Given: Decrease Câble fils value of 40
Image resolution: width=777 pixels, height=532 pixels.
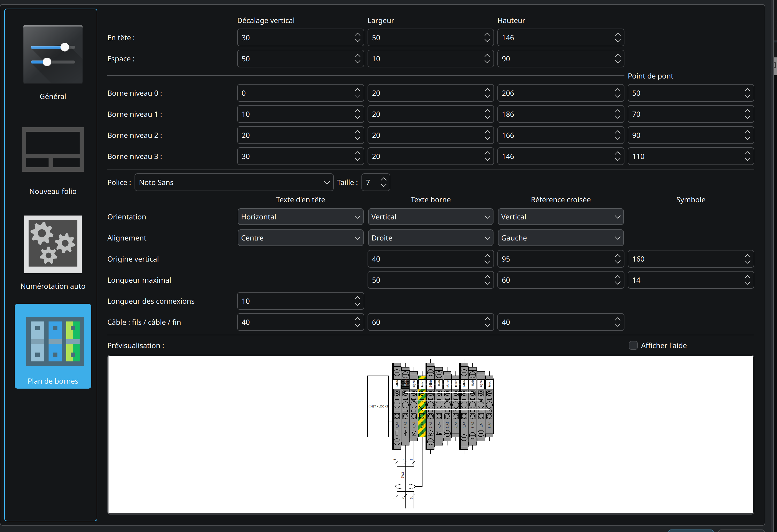Looking at the screenshot, I should coord(357,325).
